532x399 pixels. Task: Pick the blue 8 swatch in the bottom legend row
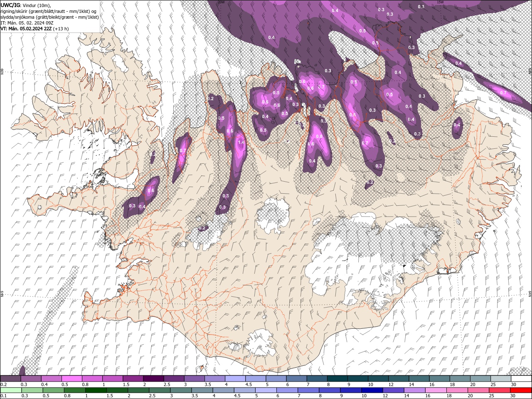click(x=330, y=390)
